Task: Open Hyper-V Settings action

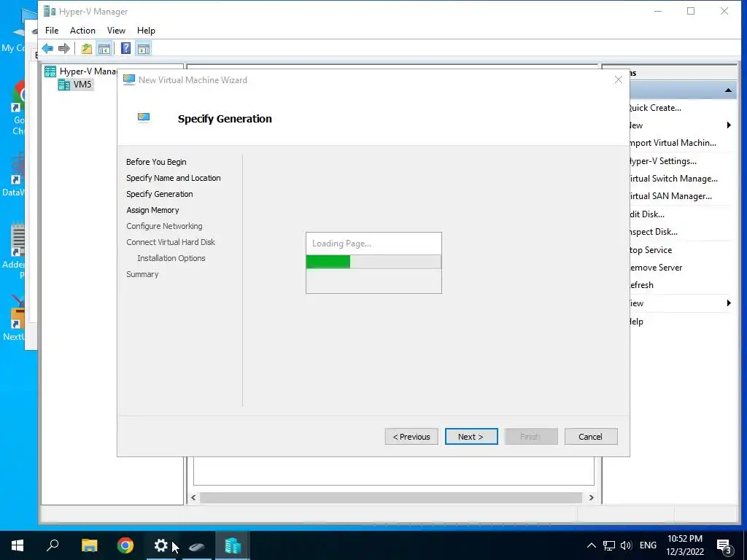Action: coord(663,161)
